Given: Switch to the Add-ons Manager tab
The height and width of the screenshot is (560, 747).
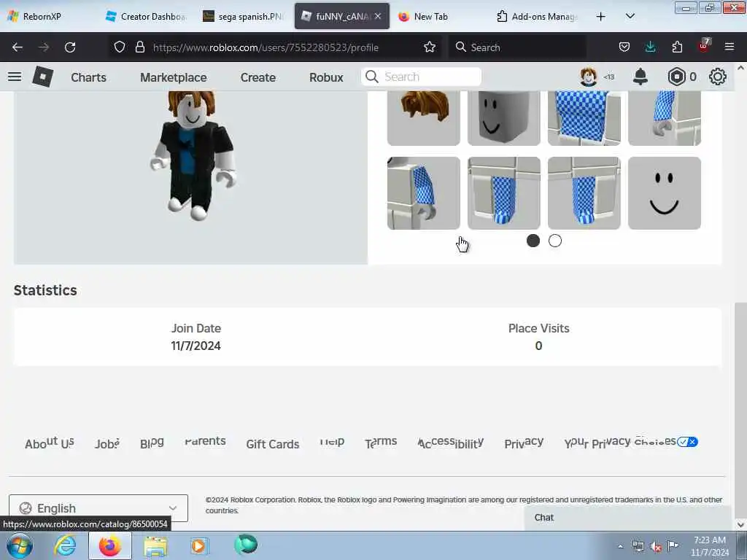Looking at the screenshot, I should tap(537, 17).
